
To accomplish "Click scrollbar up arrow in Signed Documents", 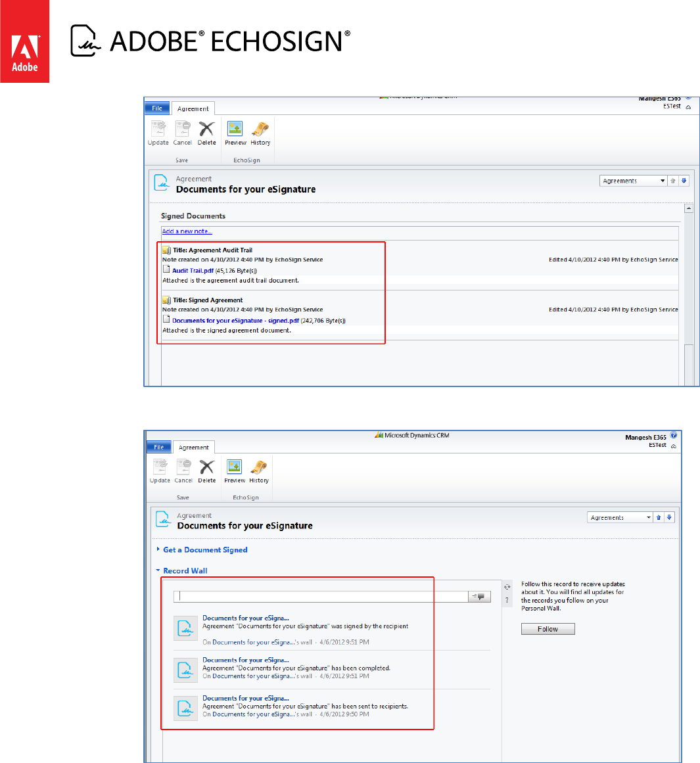I will [x=688, y=208].
